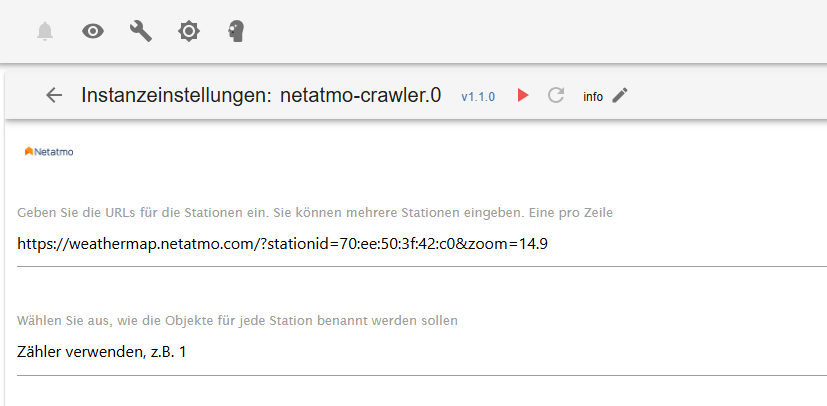Image resolution: width=827 pixels, height=406 pixels.
Task: Restart the instance via the reload icon
Action: tap(556, 96)
